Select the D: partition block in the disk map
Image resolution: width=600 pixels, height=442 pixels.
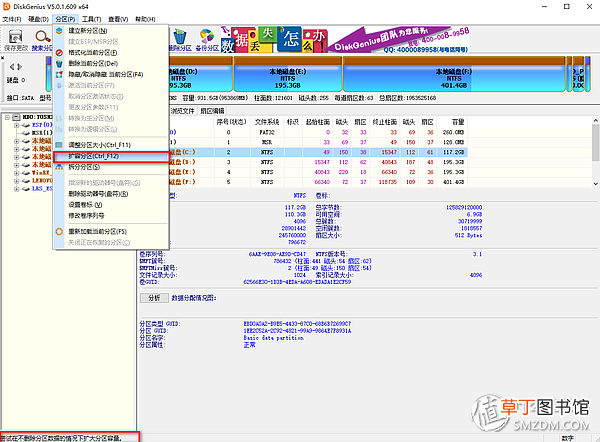[200, 75]
